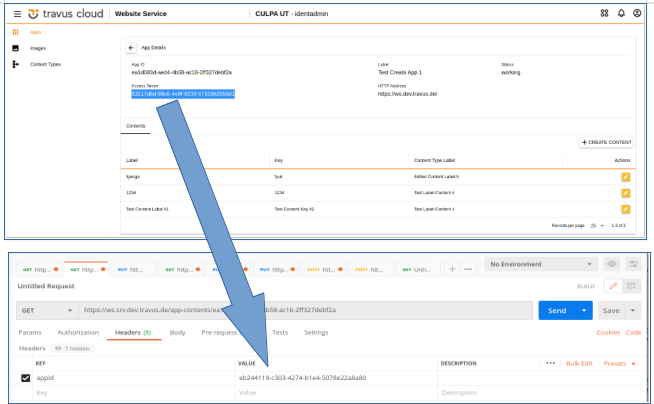Click the App ID value text

(x=181, y=72)
